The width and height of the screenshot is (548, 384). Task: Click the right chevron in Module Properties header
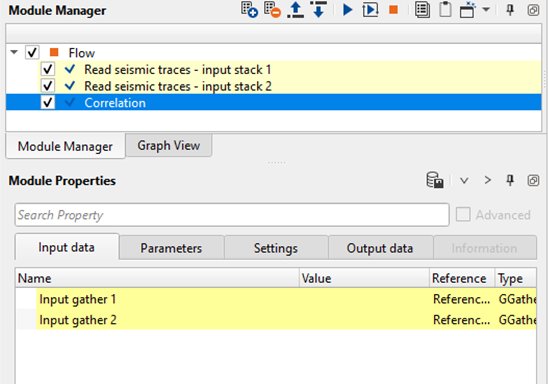[x=487, y=180]
